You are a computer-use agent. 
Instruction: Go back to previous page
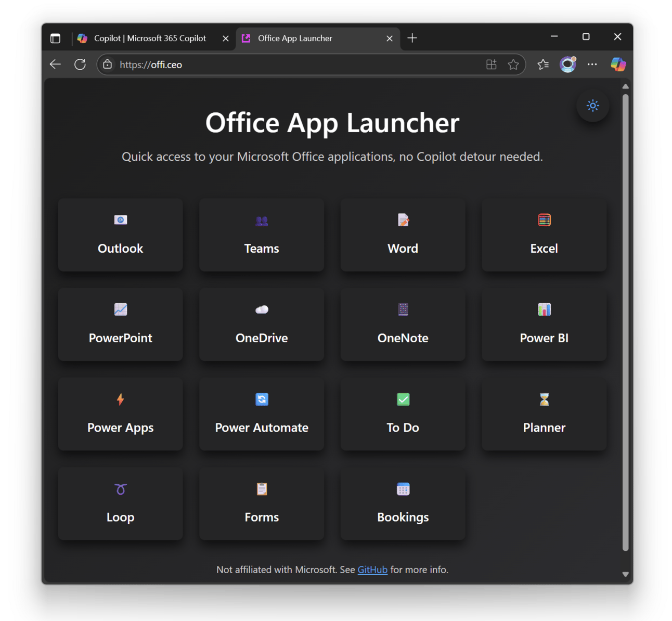(55, 64)
